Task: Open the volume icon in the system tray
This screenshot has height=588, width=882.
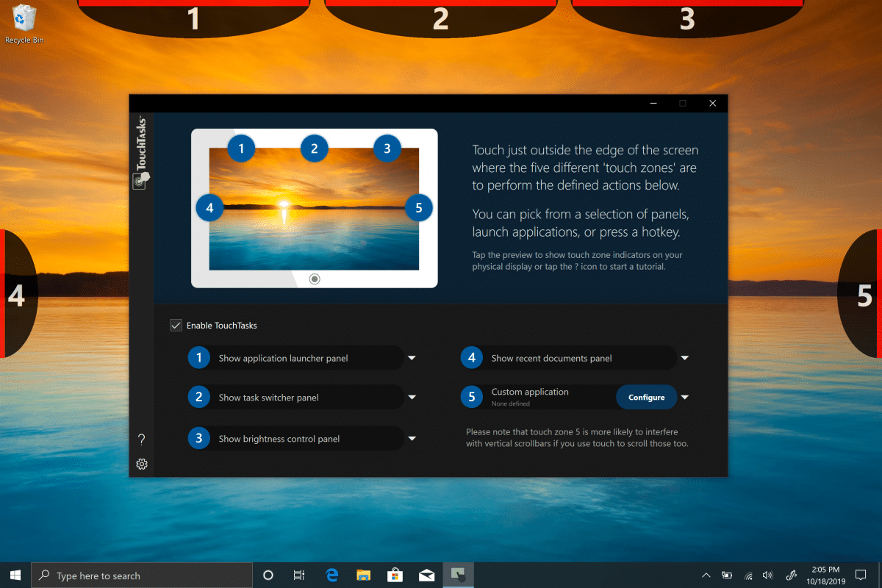Action: point(767,575)
